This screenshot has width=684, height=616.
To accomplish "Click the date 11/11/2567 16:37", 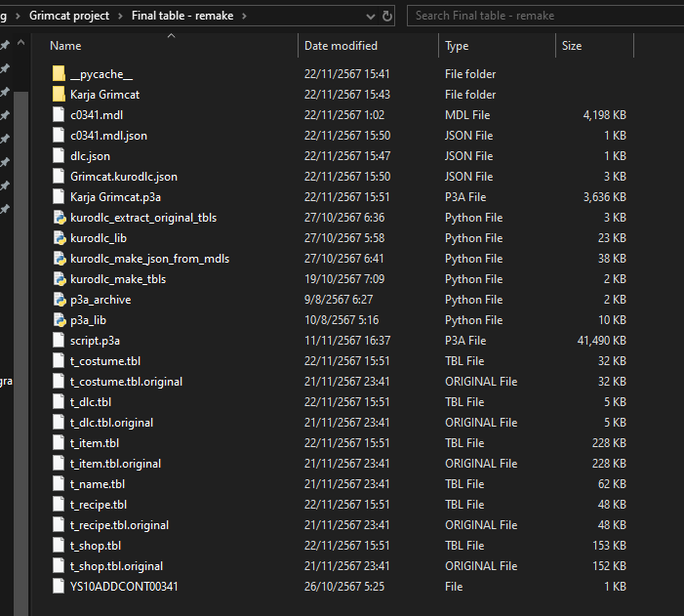I will coord(347,341).
